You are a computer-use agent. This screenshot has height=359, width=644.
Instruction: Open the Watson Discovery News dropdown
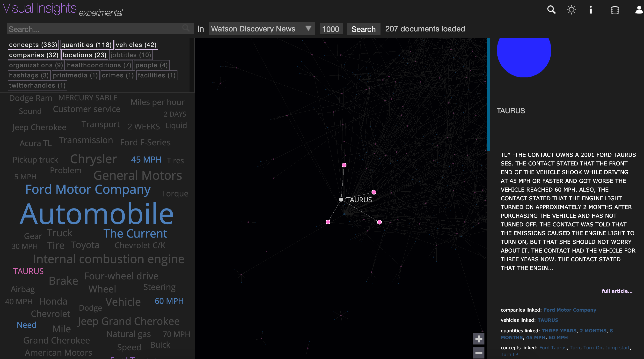point(261,29)
